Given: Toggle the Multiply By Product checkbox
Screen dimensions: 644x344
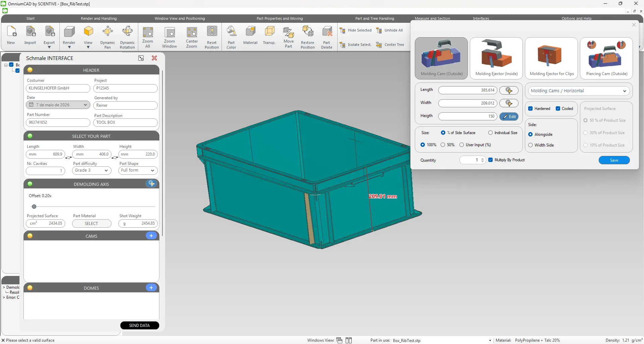Looking at the screenshot, I should coord(491,160).
